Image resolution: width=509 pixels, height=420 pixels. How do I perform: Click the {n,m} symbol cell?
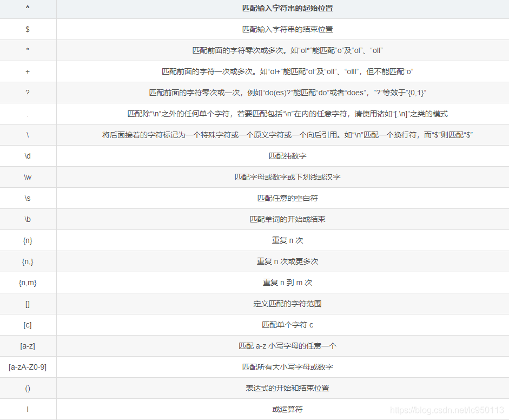pyautogui.click(x=28, y=283)
